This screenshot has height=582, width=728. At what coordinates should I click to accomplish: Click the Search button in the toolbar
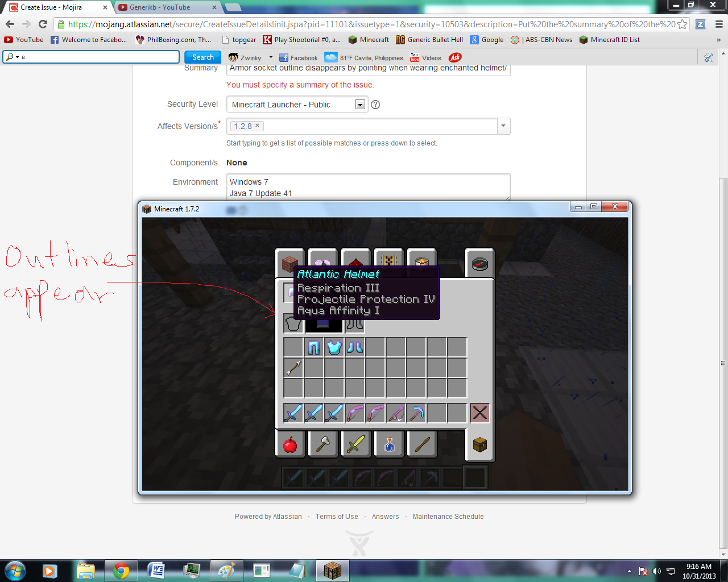(x=202, y=57)
